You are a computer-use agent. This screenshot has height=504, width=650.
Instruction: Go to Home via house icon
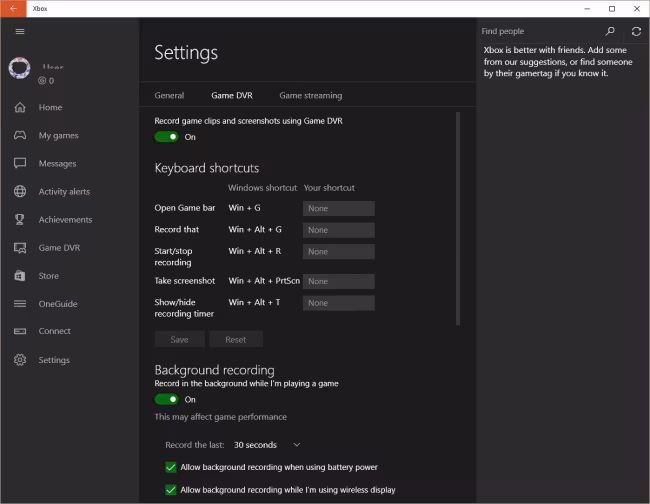20,107
